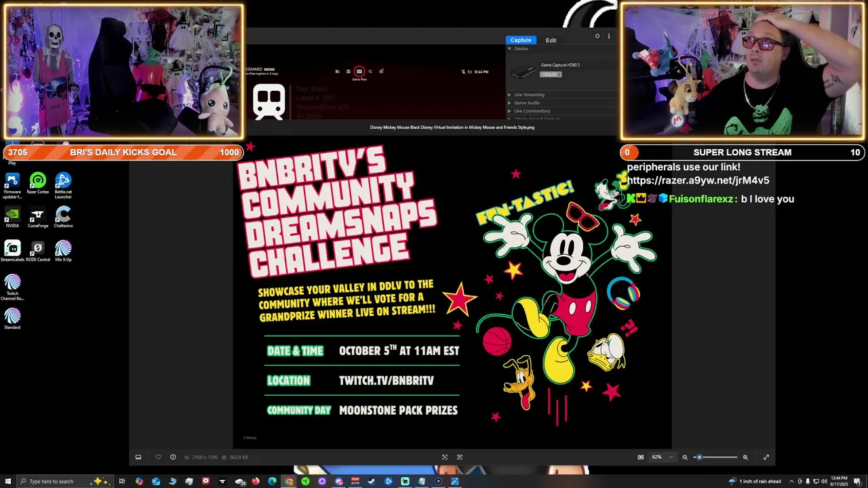Click the taskbar search box
Screen dimensions: 868x488
[x=64, y=481]
